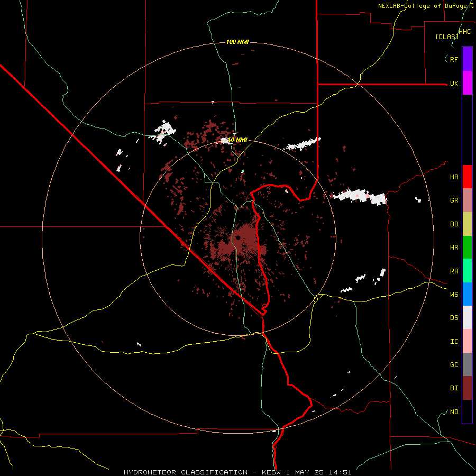The image size is (476, 476).
Task: Click the dusty pink GR legend swatch
Action: [467, 200]
